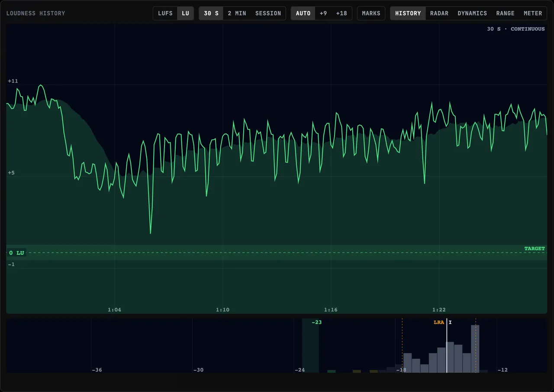Select the +9 scale option
The image size is (554, 392).
pos(323,13)
